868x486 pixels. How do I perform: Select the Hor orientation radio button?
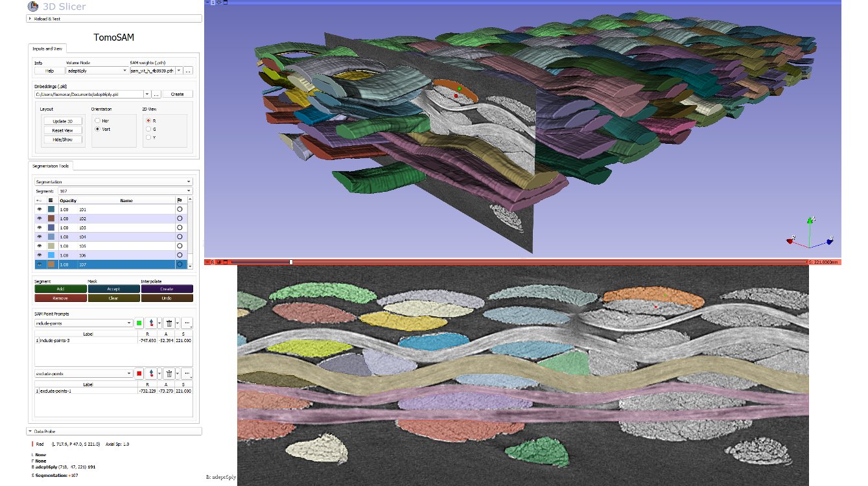97,121
